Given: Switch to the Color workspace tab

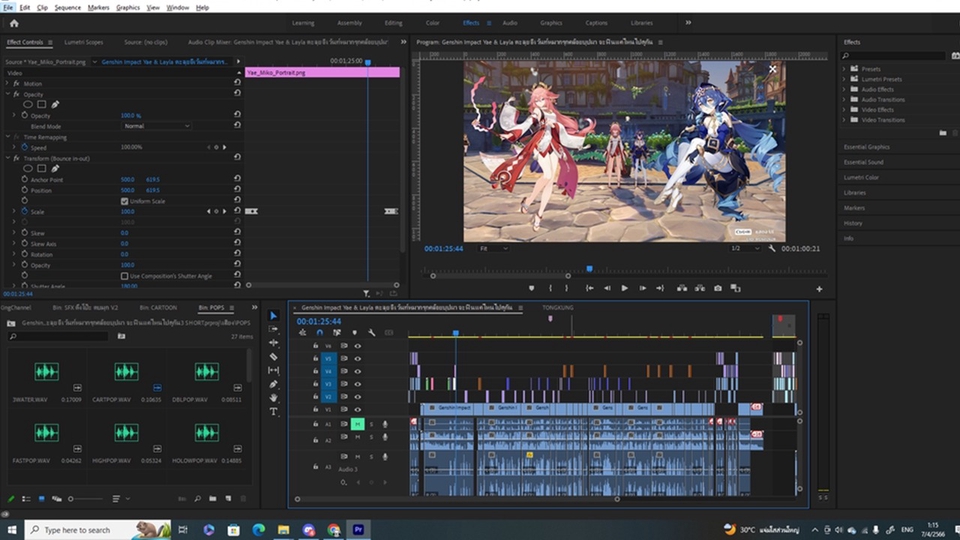Looking at the screenshot, I should tap(432, 22).
